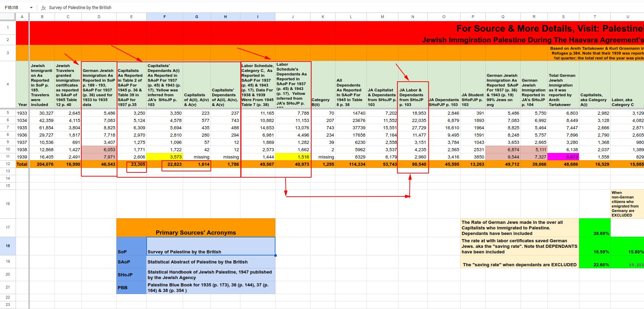Open the name box dropdown arrow
Screen dimensions: 644x309
tap(31, 8)
